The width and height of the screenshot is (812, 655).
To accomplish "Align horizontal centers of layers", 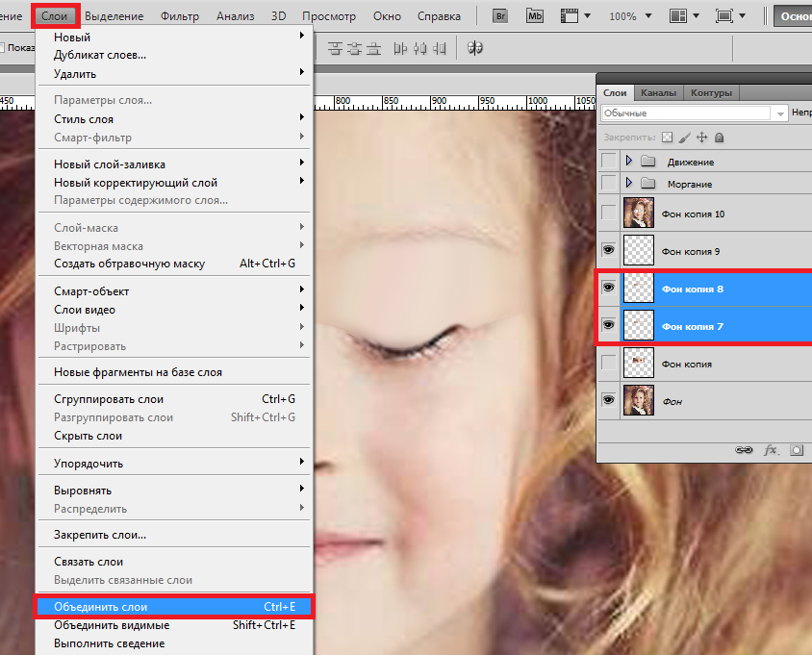I will [x=420, y=49].
